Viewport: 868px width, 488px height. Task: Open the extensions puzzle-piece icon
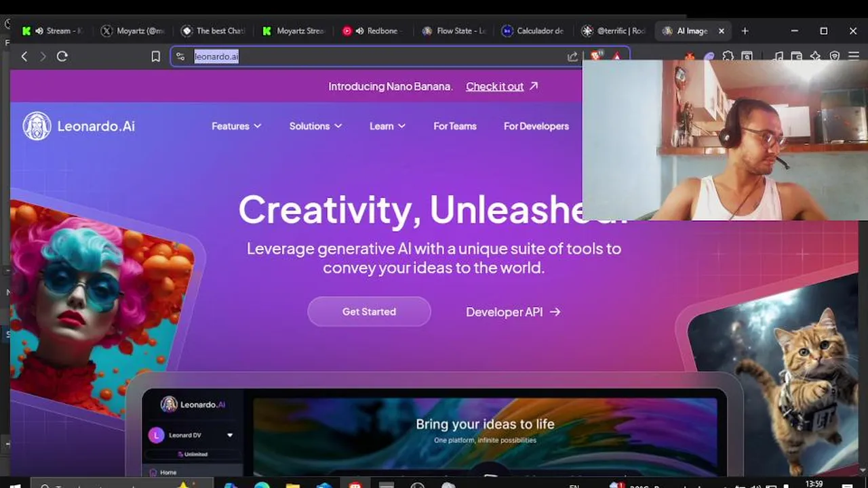728,56
